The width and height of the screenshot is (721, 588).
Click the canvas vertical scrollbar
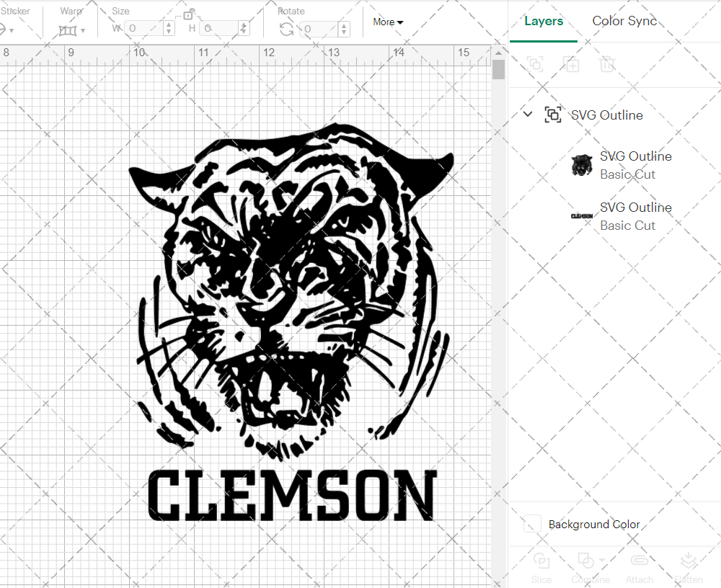497,68
